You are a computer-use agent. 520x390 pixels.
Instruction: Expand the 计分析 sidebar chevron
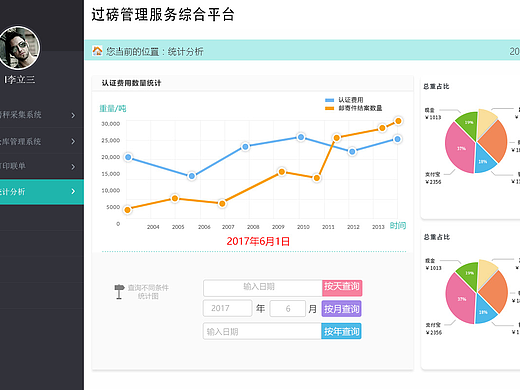(x=73, y=191)
